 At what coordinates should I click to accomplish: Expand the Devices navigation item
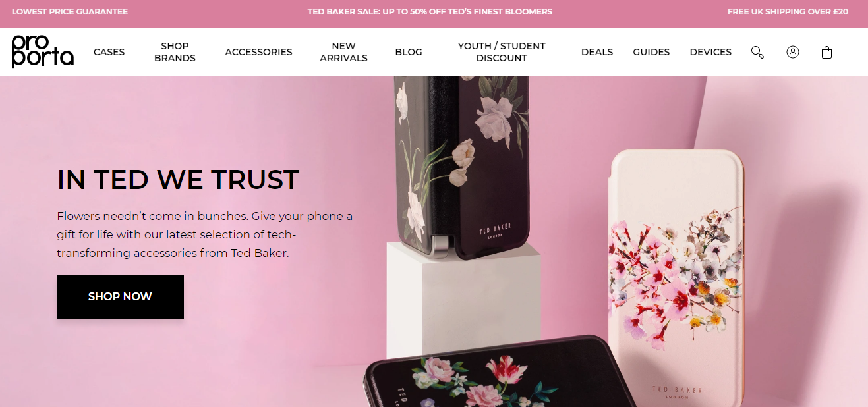[x=710, y=52]
